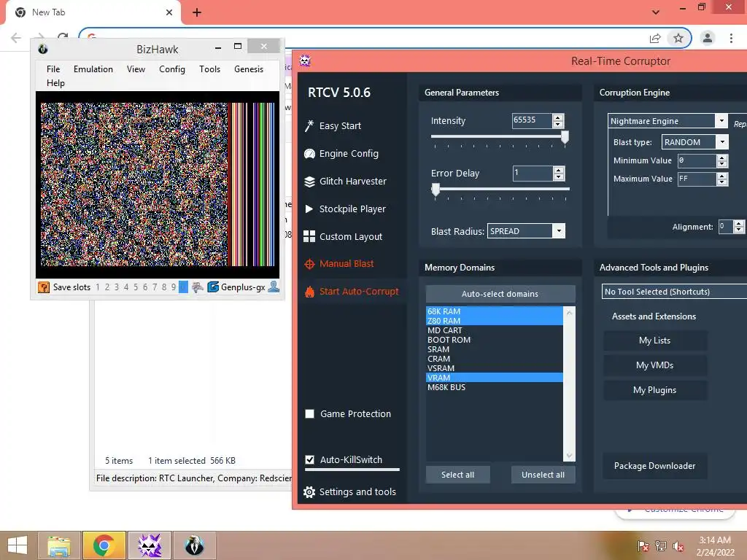This screenshot has width=747, height=560.
Task: Open Stockpile Player play icon
Action: point(309,209)
